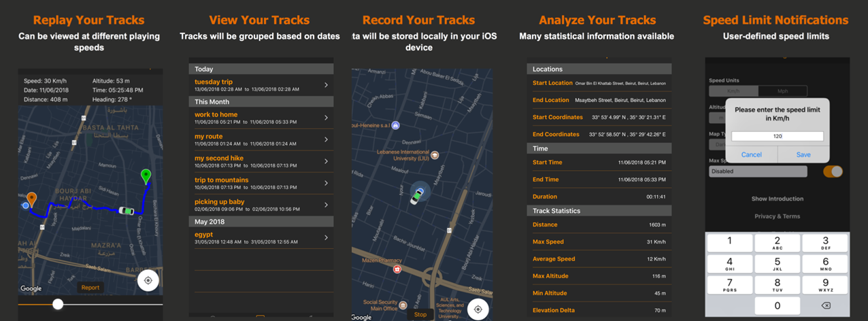The width and height of the screenshot is (868, 321).
Task: Click the End Location row label
Action: (x=550, y=100)
